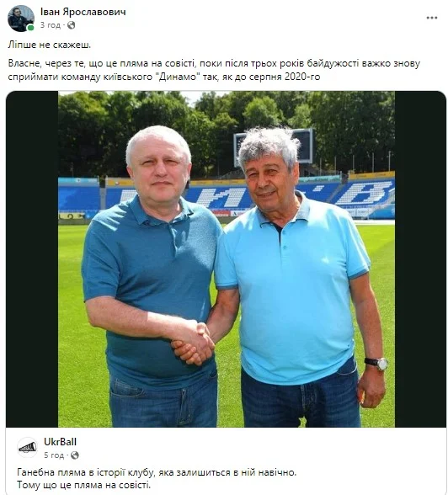The image size is (448, 495).
Task: Click the right black bar of the photo
Action: 420,259
